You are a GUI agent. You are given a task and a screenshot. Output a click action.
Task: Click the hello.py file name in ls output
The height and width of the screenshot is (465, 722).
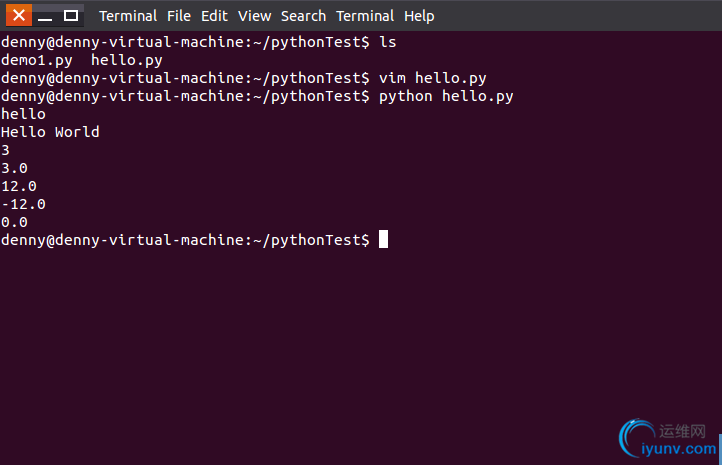pyautogui.click(x=127, y=61)
